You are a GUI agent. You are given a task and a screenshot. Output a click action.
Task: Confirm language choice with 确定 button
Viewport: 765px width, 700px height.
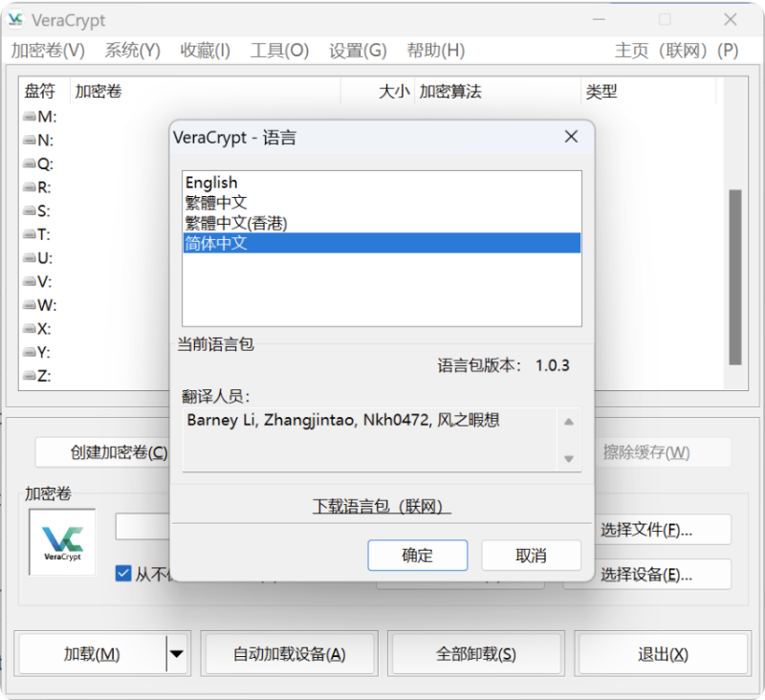[417, 555]
